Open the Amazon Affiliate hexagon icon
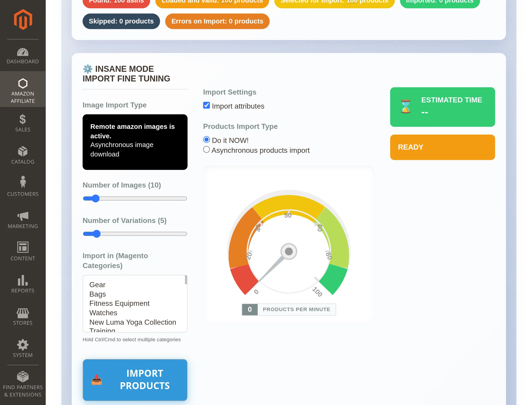The height and width of the screenshot is (405, 532). tap(23, 83)
